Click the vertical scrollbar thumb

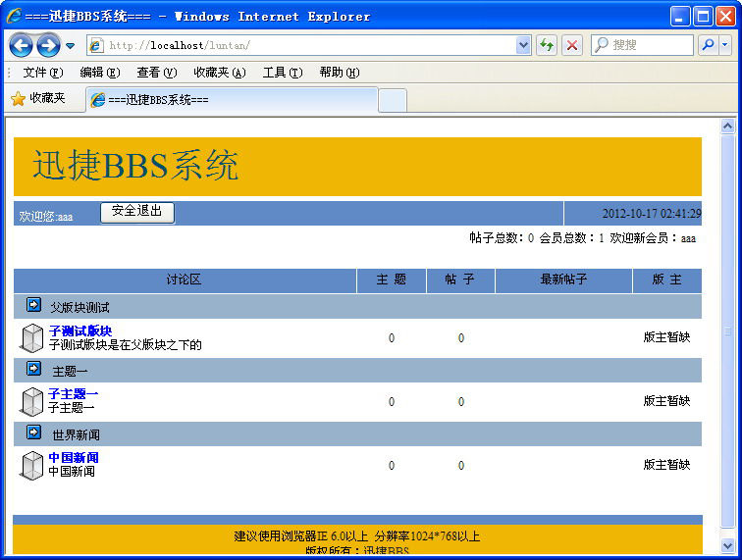[x=727, y=331]
